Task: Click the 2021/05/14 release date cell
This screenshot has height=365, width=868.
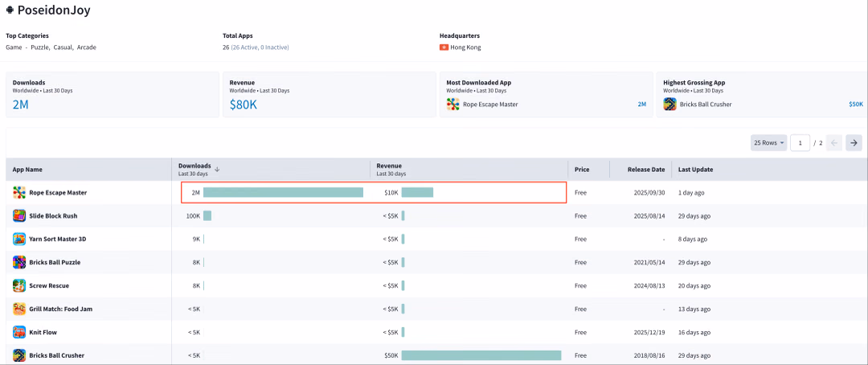Action: tap(649, 262)
